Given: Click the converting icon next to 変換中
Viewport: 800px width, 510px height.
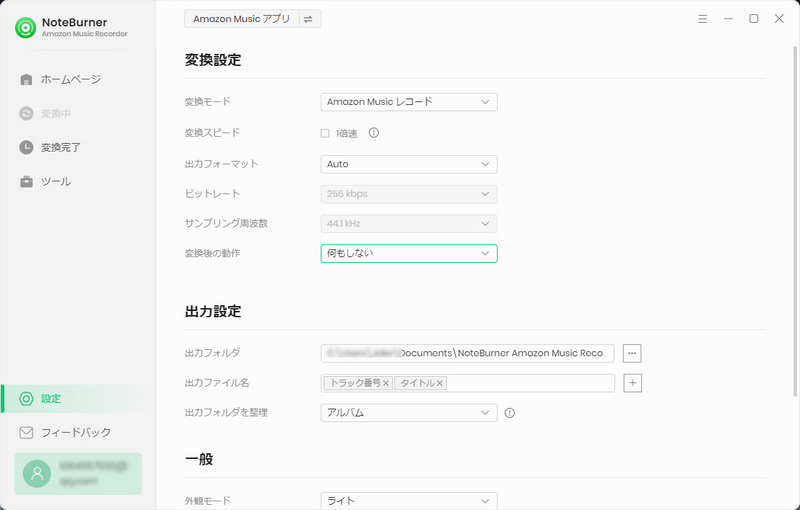Looking at the screenshot, I should (26, 113).
